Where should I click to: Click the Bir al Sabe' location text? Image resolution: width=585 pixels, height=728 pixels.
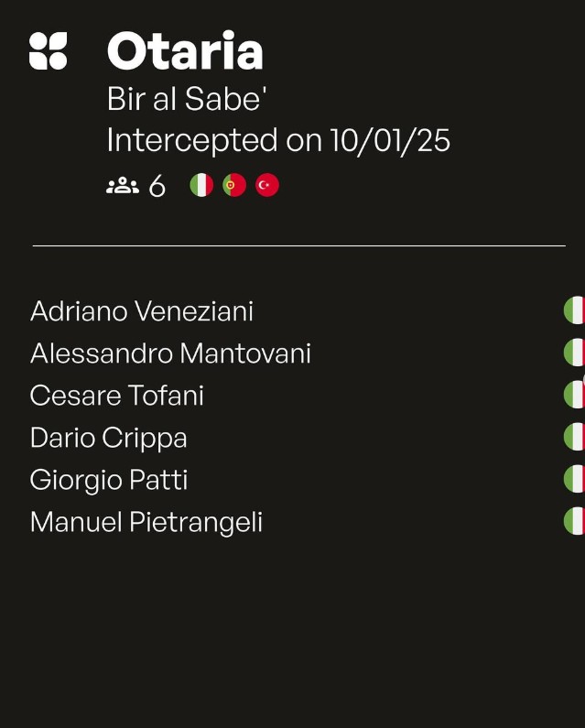[x=187, y=99]
